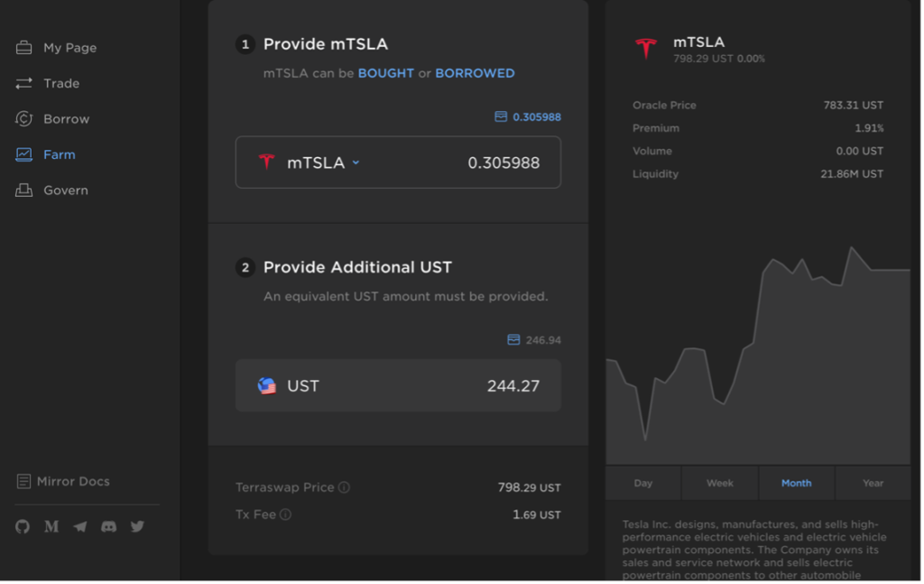Click the mTSLA amount input field
Image resolution: width=924 pixels, height=584 pixels.
(x=399, y=162)
